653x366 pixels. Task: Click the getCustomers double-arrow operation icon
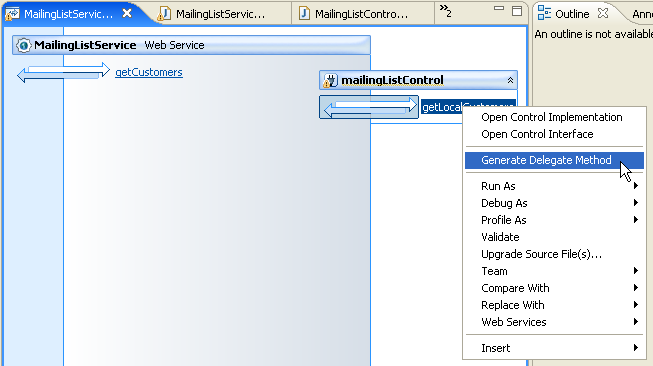pyautogui.click(x=63, y=72)
